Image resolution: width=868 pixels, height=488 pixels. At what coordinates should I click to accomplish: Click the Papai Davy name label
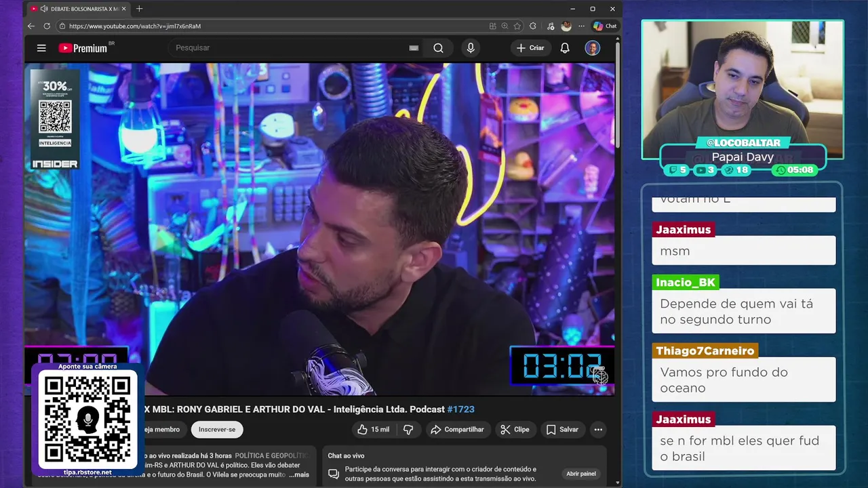[x=743, y=157]
